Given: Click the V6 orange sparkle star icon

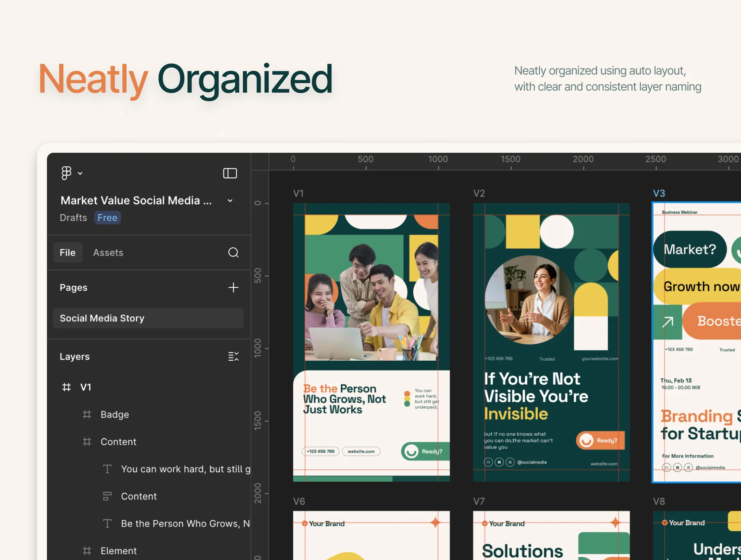Looking at the screenshot, I should click(x=435, y=523).
